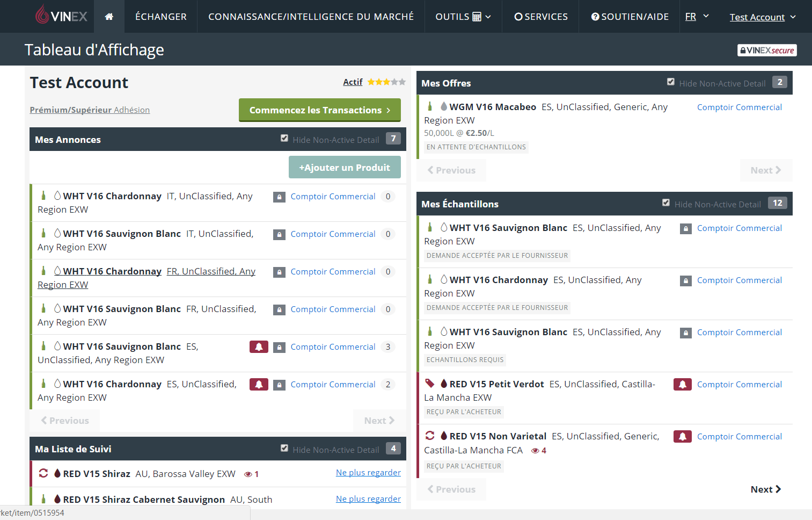Click count badge 2 on Chardonnay ES listing

[x=388, y=385]
